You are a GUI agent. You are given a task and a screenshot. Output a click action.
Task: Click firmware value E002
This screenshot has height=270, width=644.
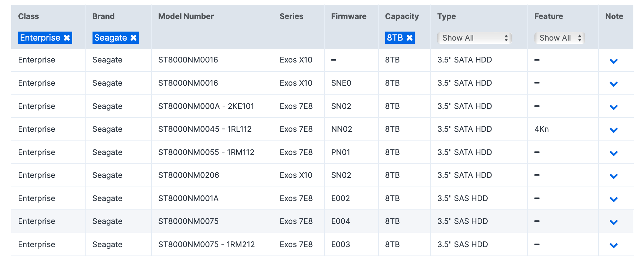click(340, 198)
